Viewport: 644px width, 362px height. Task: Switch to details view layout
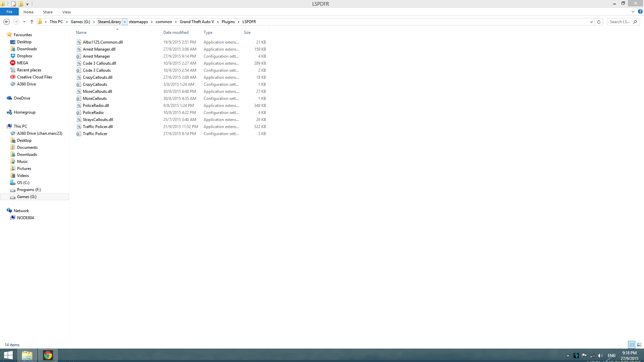(632, 345)
